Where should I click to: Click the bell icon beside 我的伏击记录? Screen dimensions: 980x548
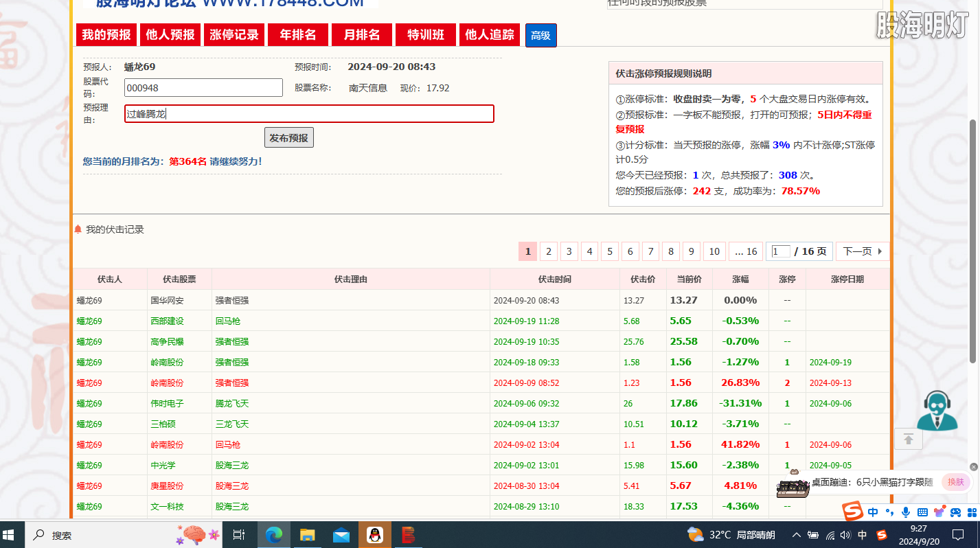(x=78, y=229)
